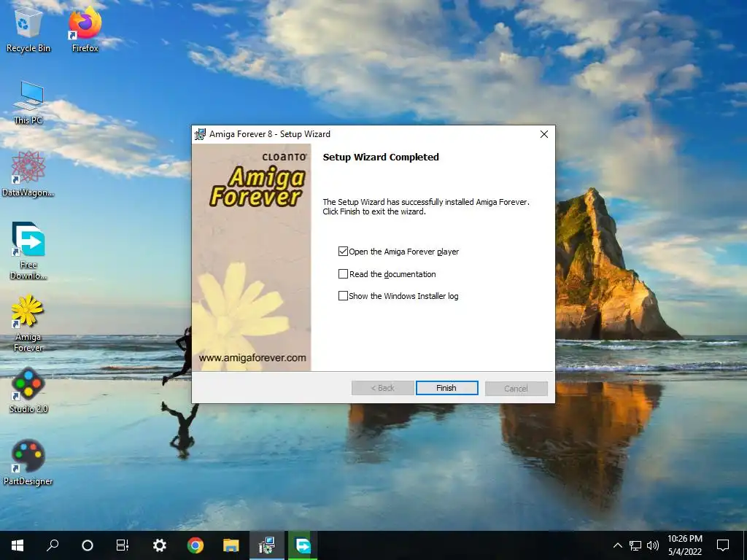Select the DataWagon desktop shortcut
The image size is (747, 560).
[x=28, y=174]
